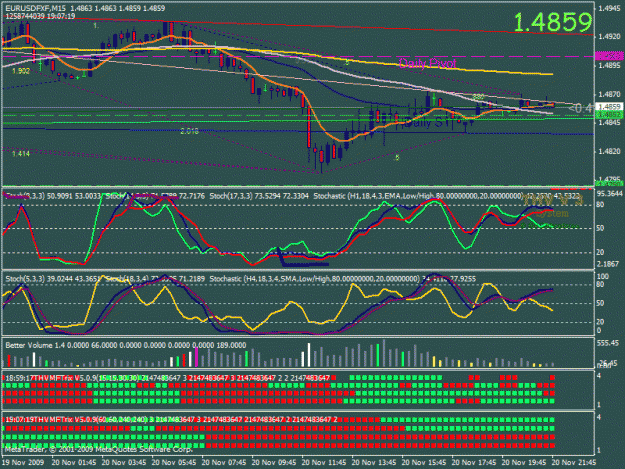Click the 20 Nov 15:45 time axis label

pos(424,463)
